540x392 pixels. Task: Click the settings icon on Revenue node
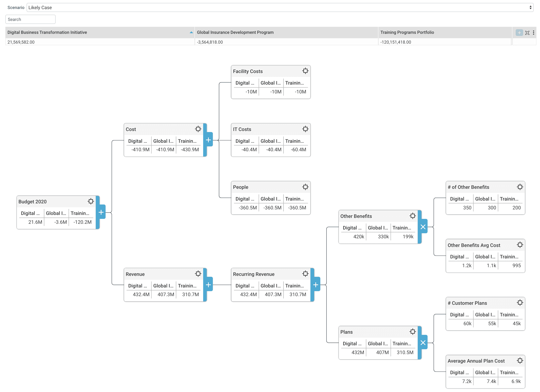[196, 274]
